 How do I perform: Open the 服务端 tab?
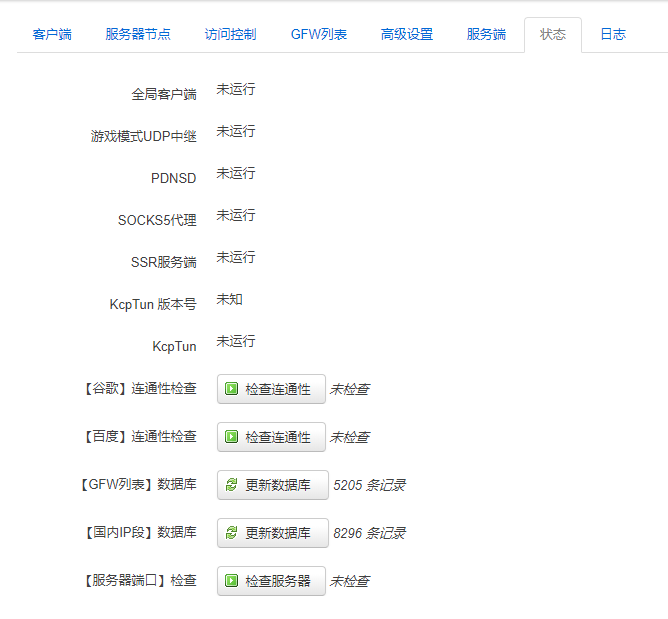486,34
